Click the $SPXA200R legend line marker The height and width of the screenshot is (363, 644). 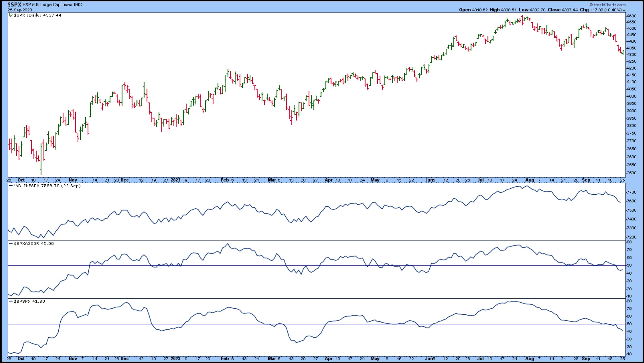[11, 244]
